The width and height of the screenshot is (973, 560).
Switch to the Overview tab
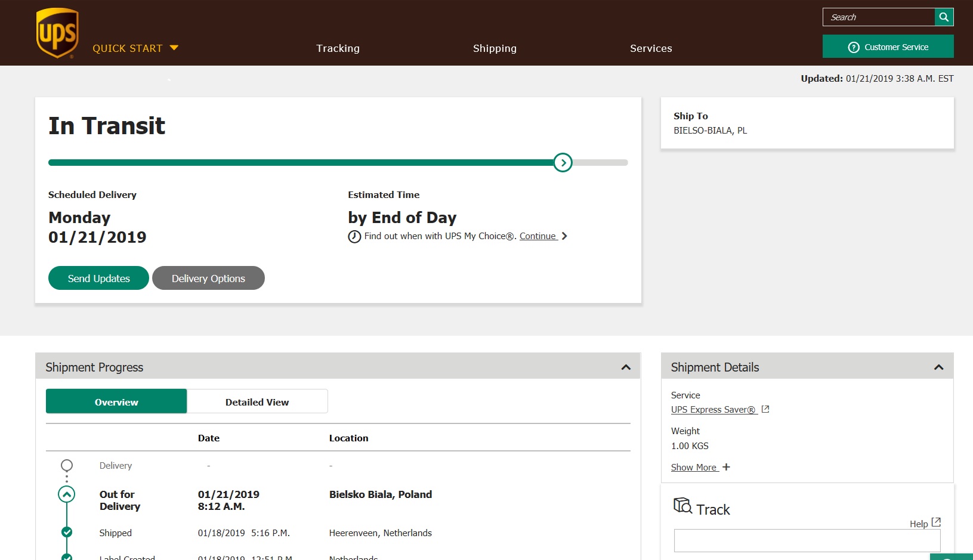(116, 401)
